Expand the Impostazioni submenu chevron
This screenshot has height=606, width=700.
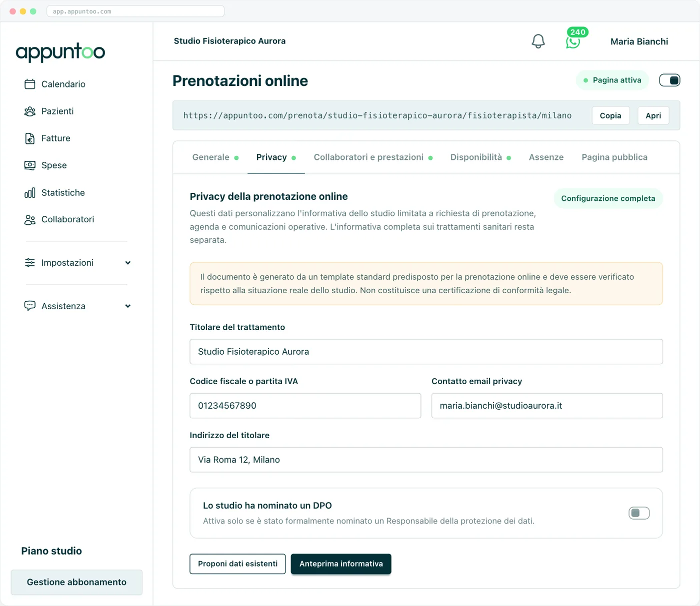[x=128, y=263]
